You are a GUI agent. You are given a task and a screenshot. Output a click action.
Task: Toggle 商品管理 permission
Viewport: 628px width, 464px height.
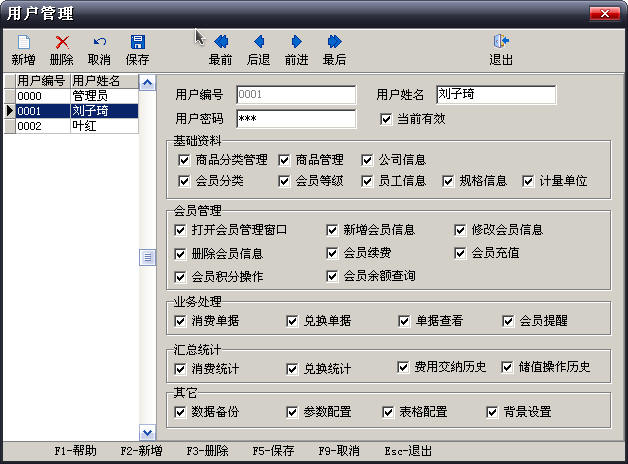coord(284,160)
